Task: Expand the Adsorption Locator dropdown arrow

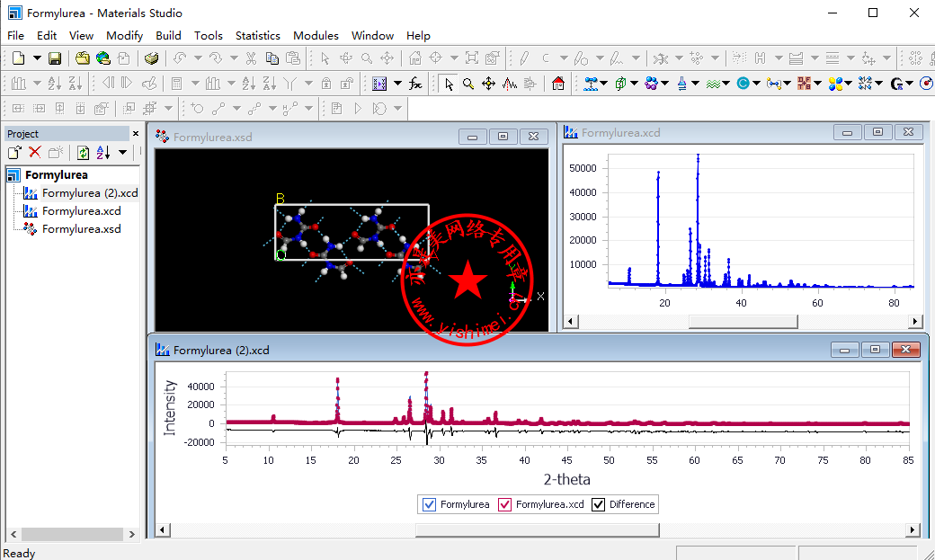Action: click(x=604, y=84)
